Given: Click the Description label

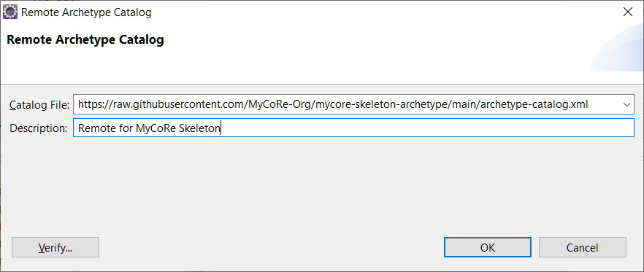Looking at the screenshot, I should tap(38, 128).
